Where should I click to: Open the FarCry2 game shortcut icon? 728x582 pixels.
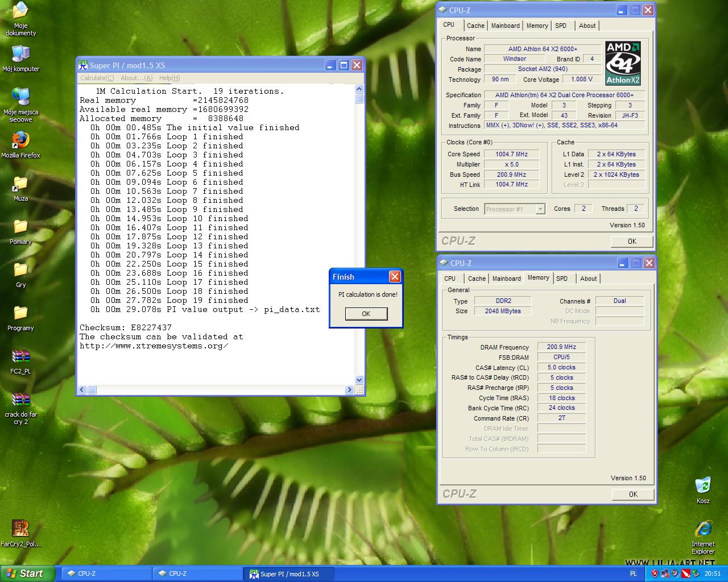(x=20, y=529)
